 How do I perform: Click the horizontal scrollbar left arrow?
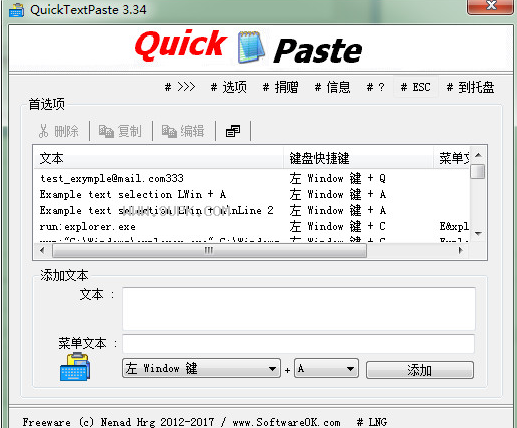(42, 250)
